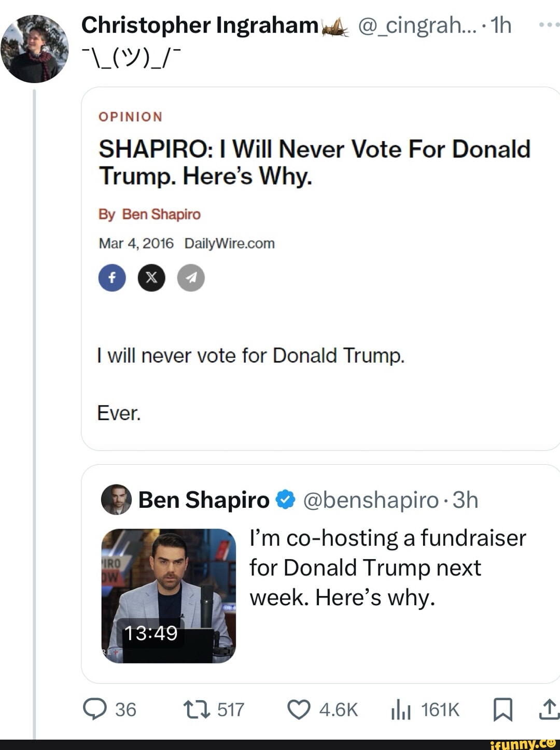Open Christopher Ingraham's profile picture
This screenshot has width=560, height=750.
(34, 46)
